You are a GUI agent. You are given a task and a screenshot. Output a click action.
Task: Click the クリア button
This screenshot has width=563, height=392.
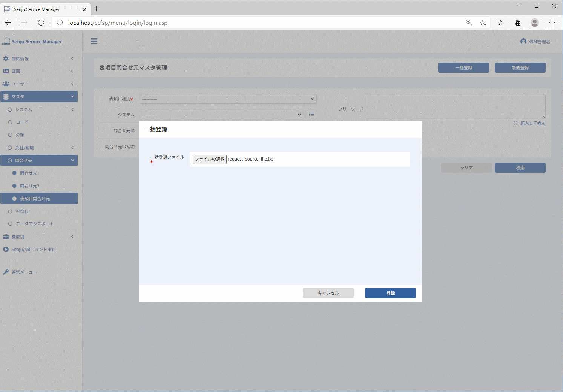[x=466, y=168]
